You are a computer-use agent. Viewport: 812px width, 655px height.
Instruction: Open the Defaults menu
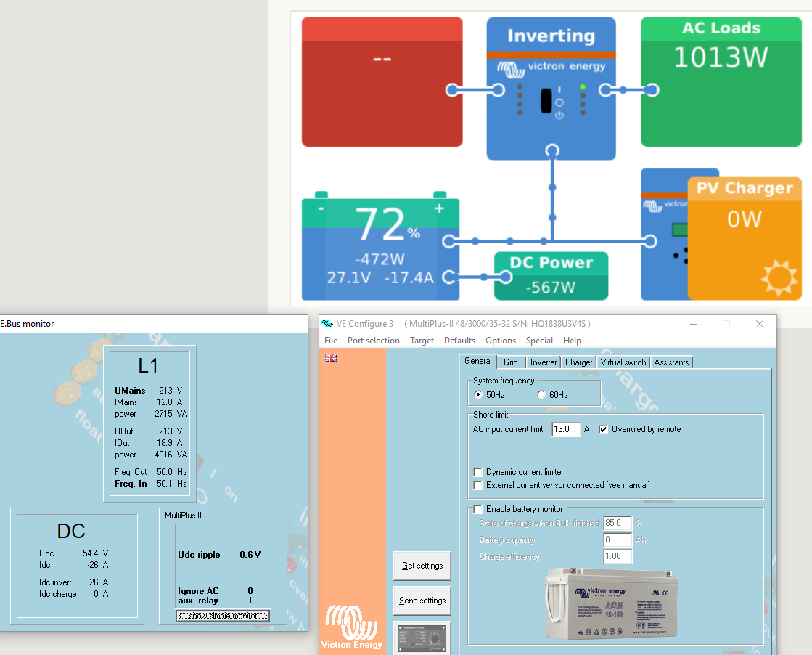click(x=459, y=341)
